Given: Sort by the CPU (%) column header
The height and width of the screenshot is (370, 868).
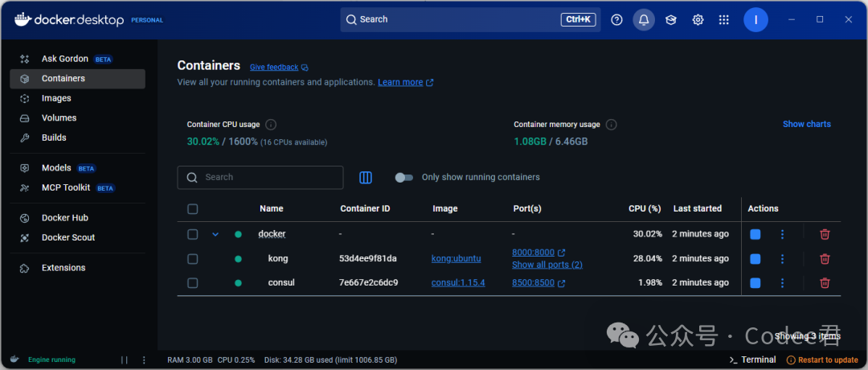Looking at the screenshot, I should click(x=645, y=209).
